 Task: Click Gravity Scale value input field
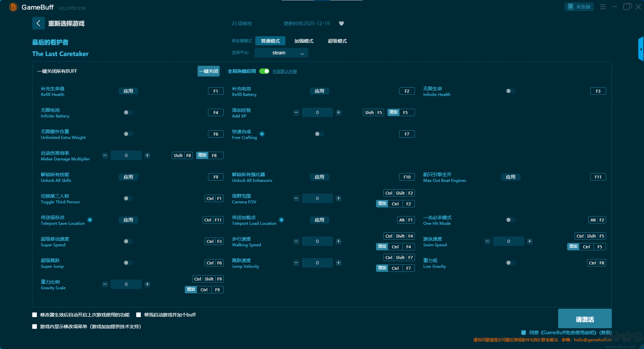click(126, 284)
